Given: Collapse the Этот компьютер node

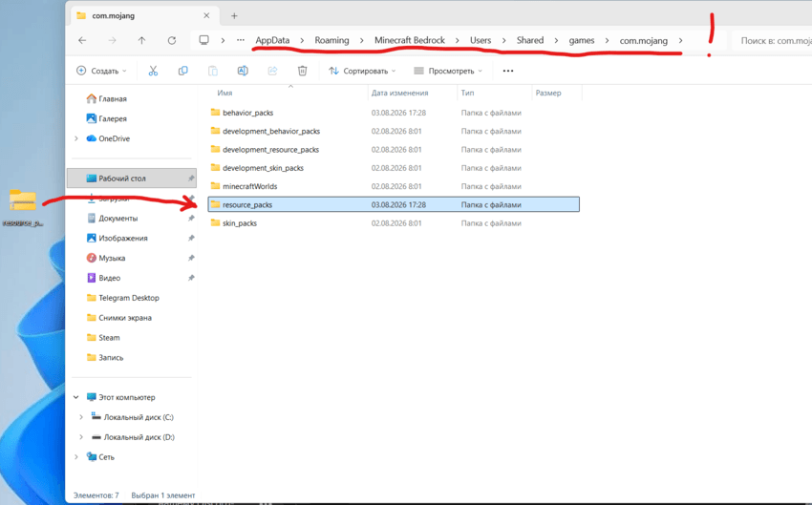Looking at the screenshot, I should pyautogui.click(x=76, y=397).
